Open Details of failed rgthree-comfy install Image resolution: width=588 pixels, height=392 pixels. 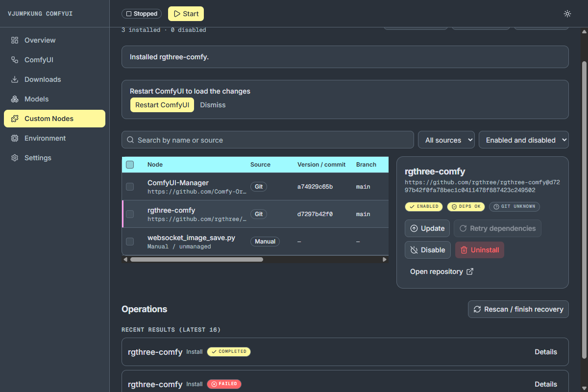point(546,384)
